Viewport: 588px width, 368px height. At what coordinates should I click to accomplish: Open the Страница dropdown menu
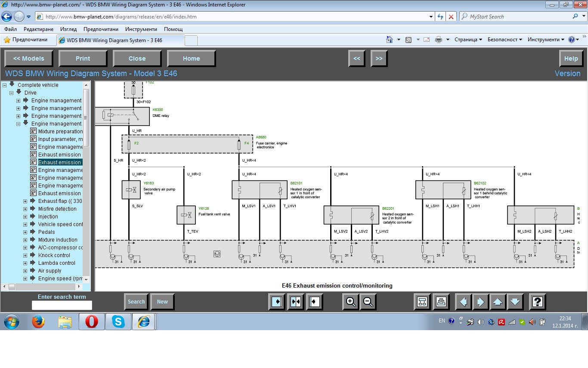[468, 40]
